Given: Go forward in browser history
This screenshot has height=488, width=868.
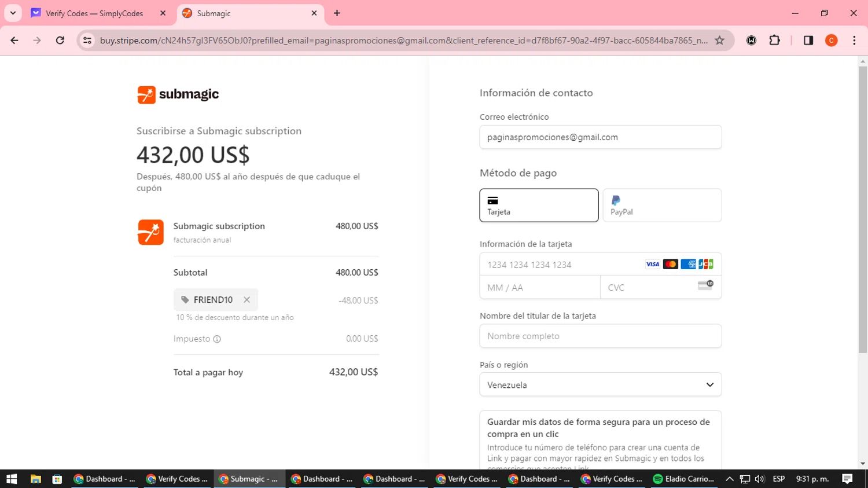Looking at the screenshot, I should 37,41.
